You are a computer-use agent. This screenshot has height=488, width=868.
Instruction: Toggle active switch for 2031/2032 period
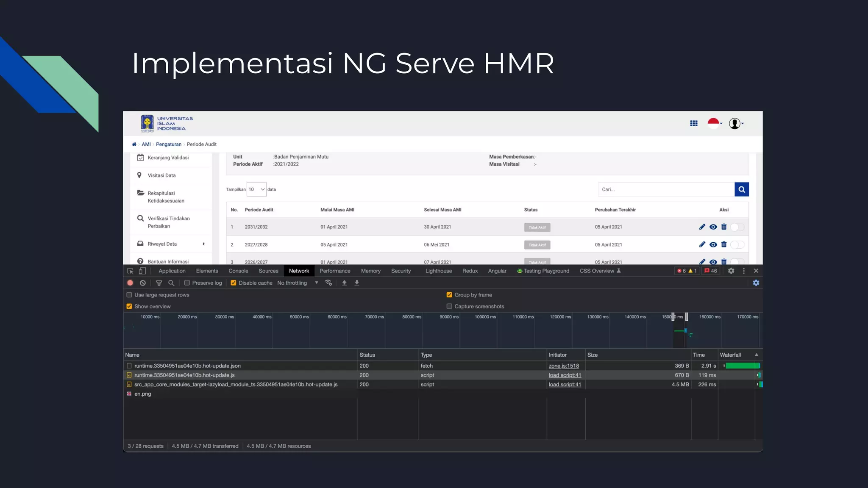tap(737, 227)
